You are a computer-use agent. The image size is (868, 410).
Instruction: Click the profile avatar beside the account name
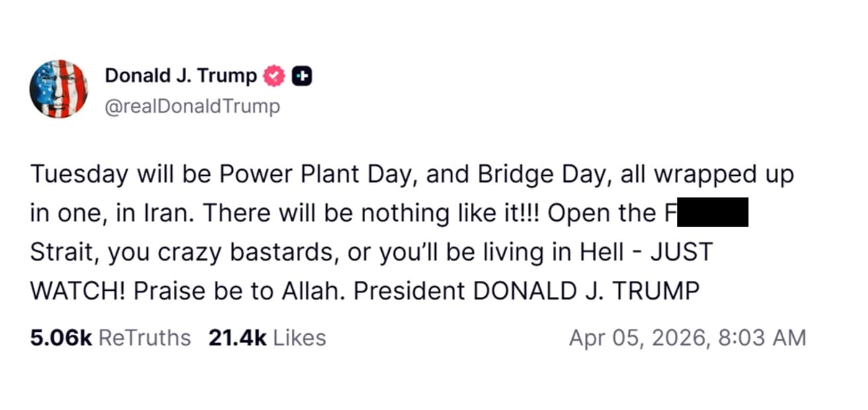tap(58, 89)
